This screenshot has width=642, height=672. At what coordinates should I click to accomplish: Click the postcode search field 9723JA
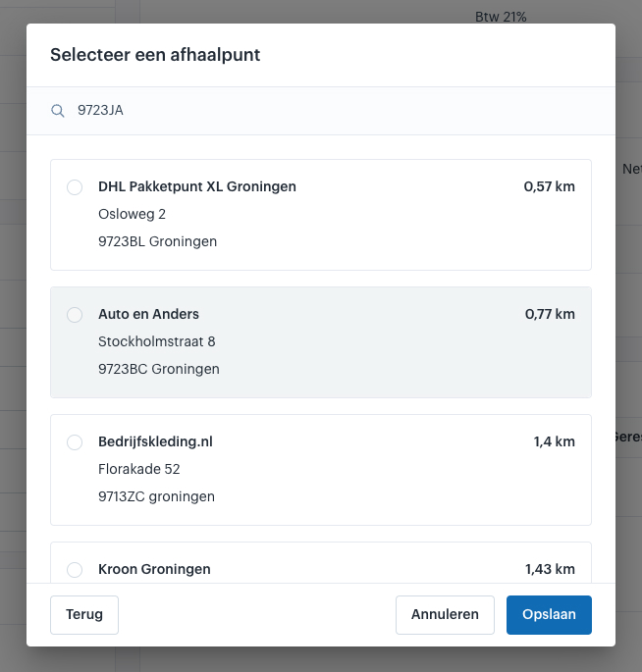pos(321,111)
